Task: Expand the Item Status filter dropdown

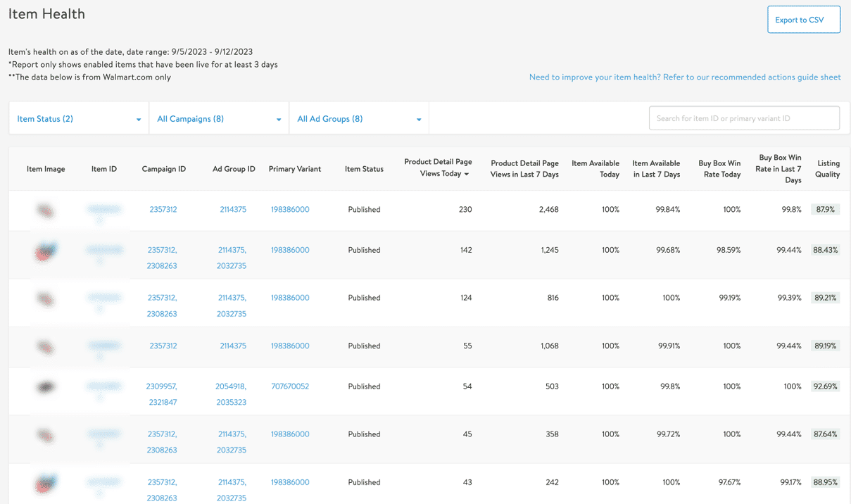Action: pos(78,119)
